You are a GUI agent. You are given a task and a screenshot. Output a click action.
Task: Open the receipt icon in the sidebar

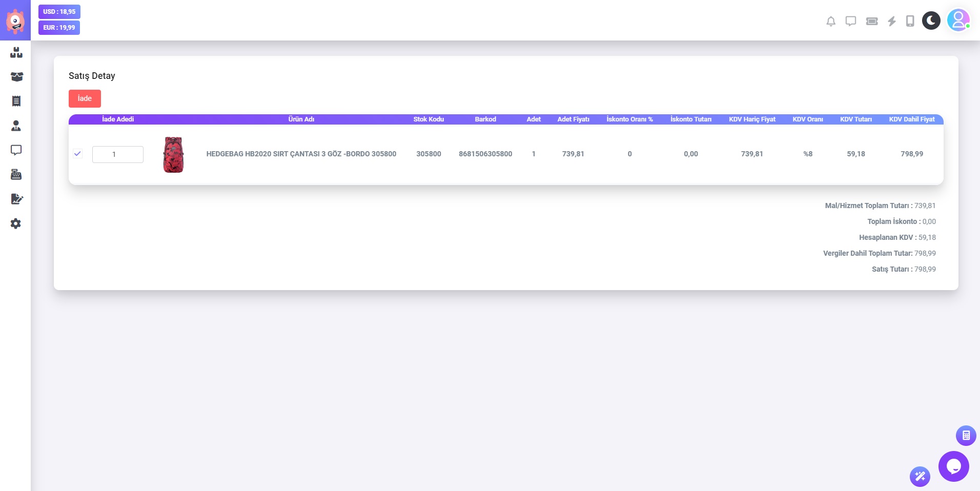[16, 101]
